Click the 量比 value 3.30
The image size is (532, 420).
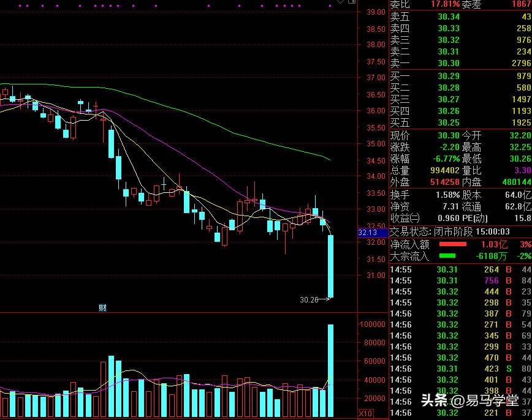pos(523,170)
